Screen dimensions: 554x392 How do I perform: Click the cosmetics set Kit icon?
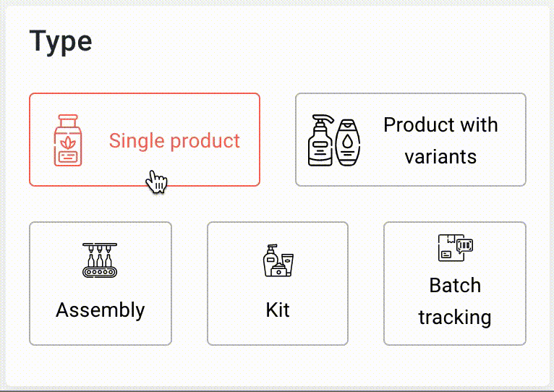278,260
